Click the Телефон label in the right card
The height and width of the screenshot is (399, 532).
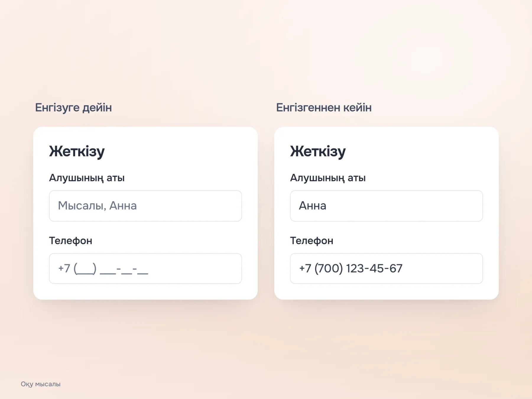click(x=312, y=241)
